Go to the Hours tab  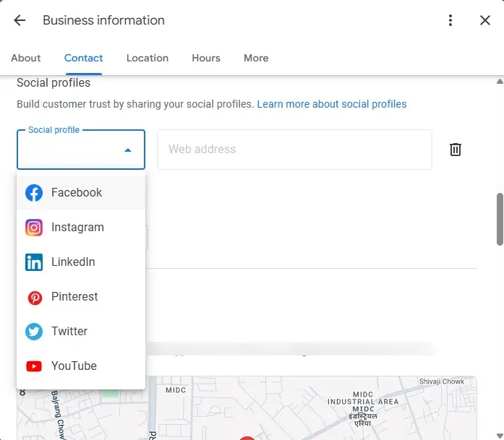pos(206,58)
